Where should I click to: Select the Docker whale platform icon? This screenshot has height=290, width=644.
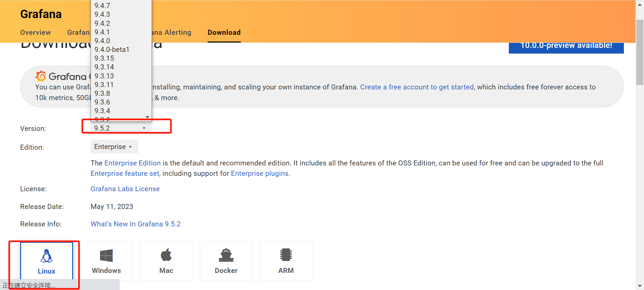[226, 256]
